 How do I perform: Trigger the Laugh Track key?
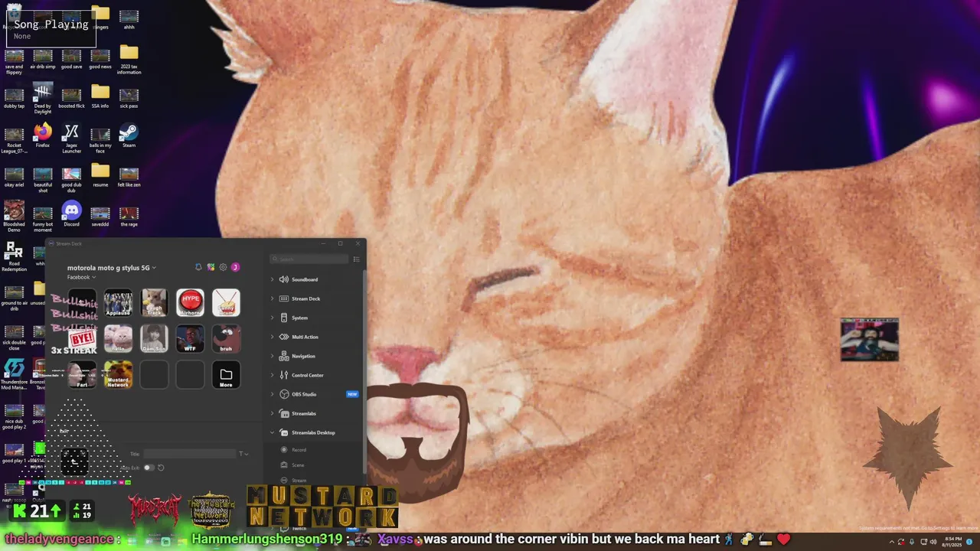(x=154, y=303)
